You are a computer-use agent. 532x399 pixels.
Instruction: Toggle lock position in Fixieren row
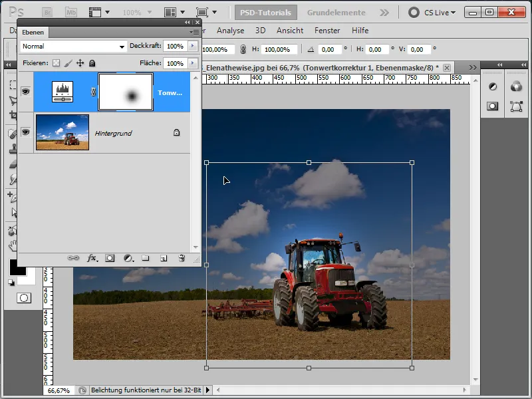click(80, 63)
